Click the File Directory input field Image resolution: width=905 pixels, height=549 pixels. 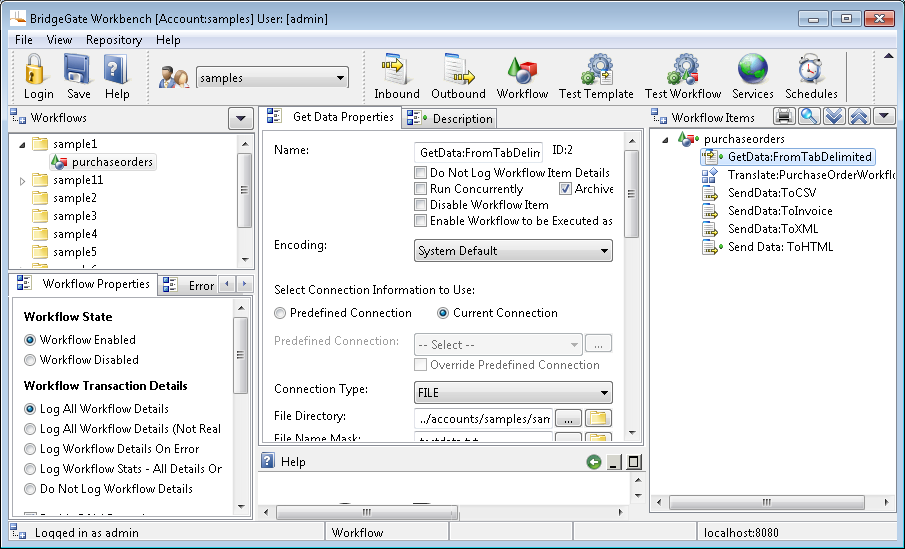coord(483,419)
